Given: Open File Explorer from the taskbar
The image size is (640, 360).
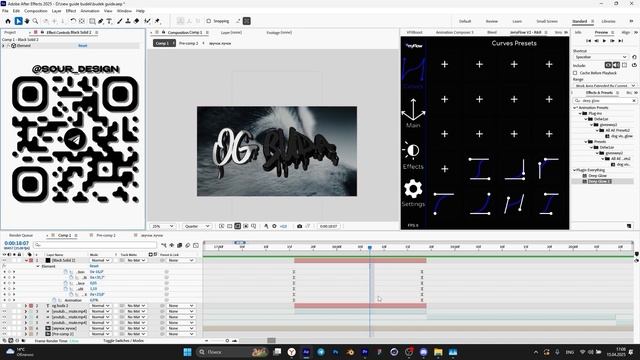Looking at the screenshot, I should pyautogui.click(x=438, y=352).
